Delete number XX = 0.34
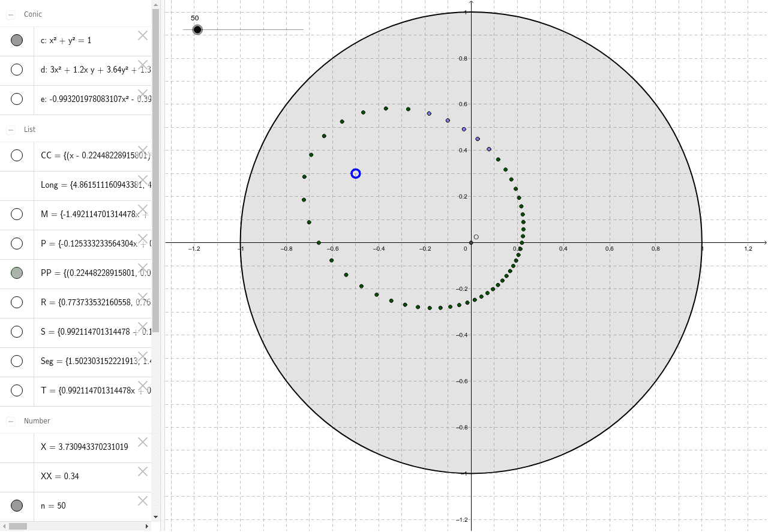Viewport: 768px width, 532px height. point(143,471)
